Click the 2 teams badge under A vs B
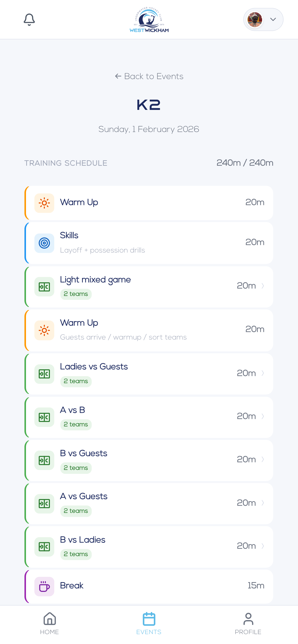Viewport: 298px width, 644px height. [x=76, y=425]
